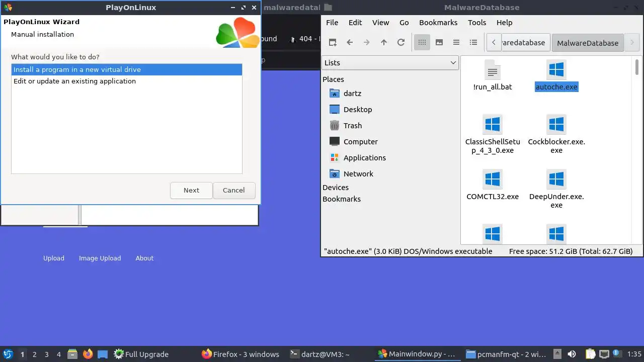Open the Full Upgrade taskbar item
The image size is (644, 362).
click(x=141, y=354)
